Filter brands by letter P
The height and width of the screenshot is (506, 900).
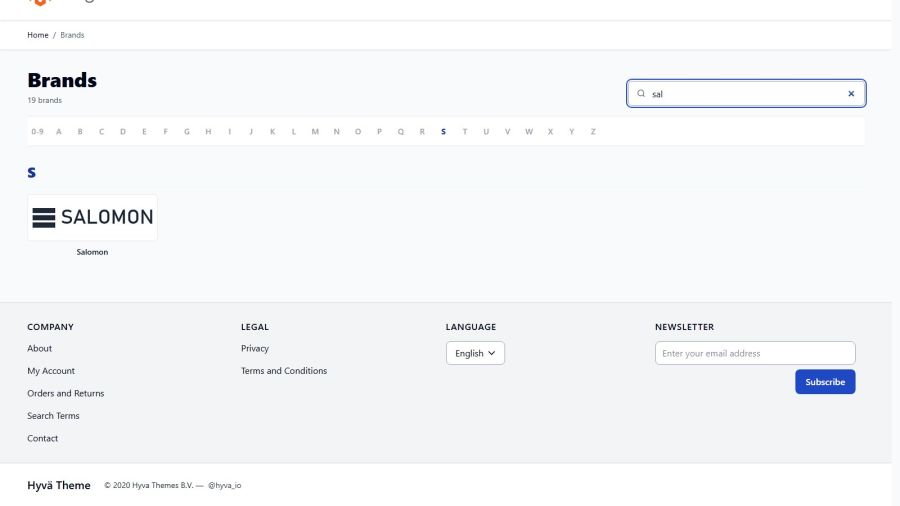coord(379,131)
